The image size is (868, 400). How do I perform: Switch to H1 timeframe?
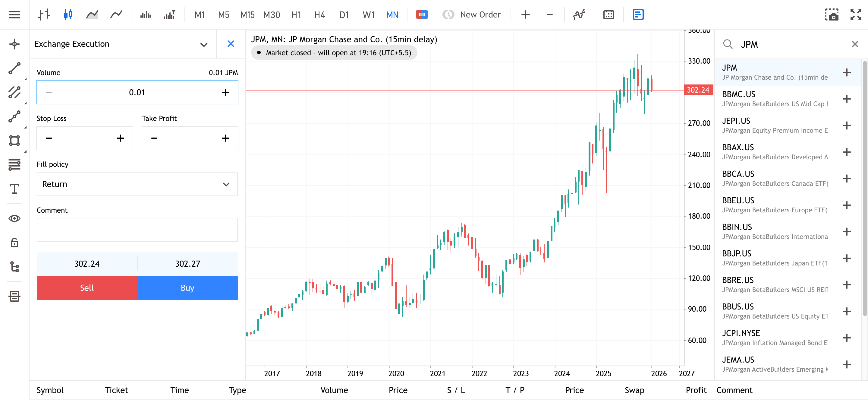(x=296, y=15)
